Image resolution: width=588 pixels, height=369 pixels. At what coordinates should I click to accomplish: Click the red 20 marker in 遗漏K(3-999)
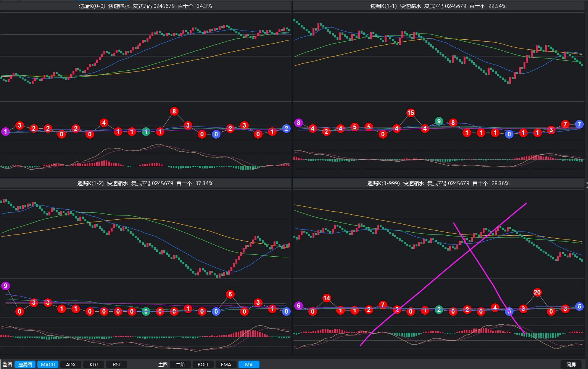click(537, 292)
